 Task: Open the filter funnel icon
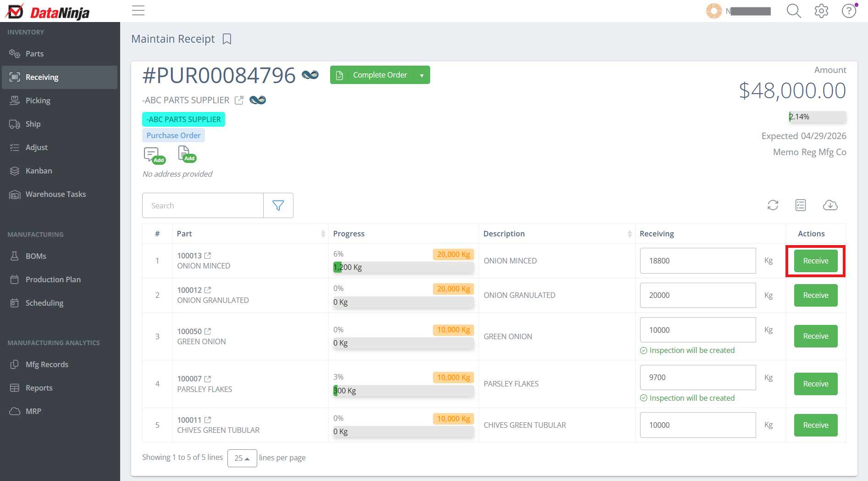click(x=278, y=205)
